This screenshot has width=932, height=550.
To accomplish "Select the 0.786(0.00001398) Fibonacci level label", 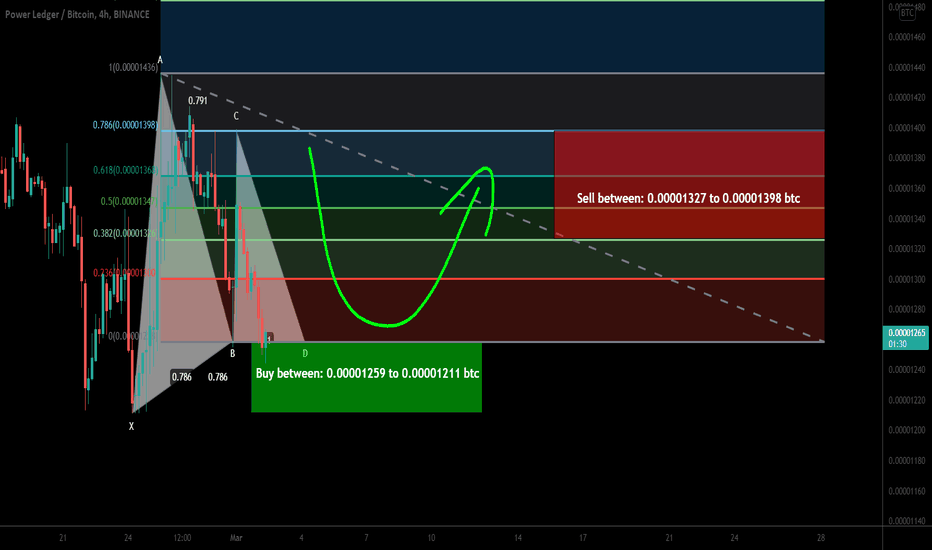I will tap(125, 125).
